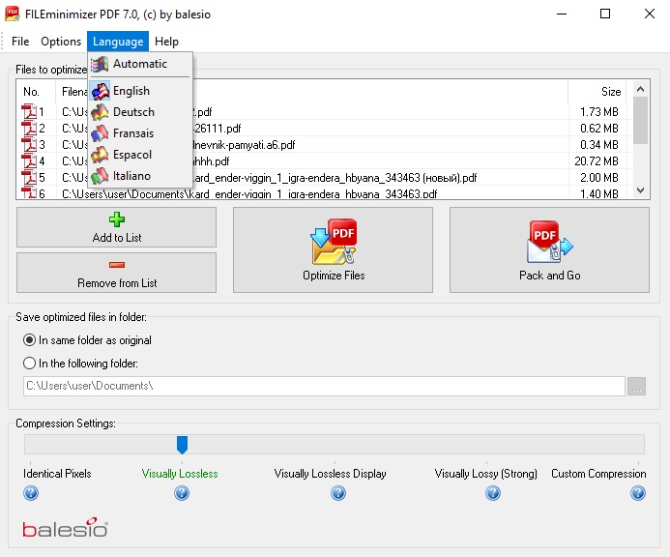Choose Deutsch from the Language menu
The image size is (670, 557).
point(133,112)
